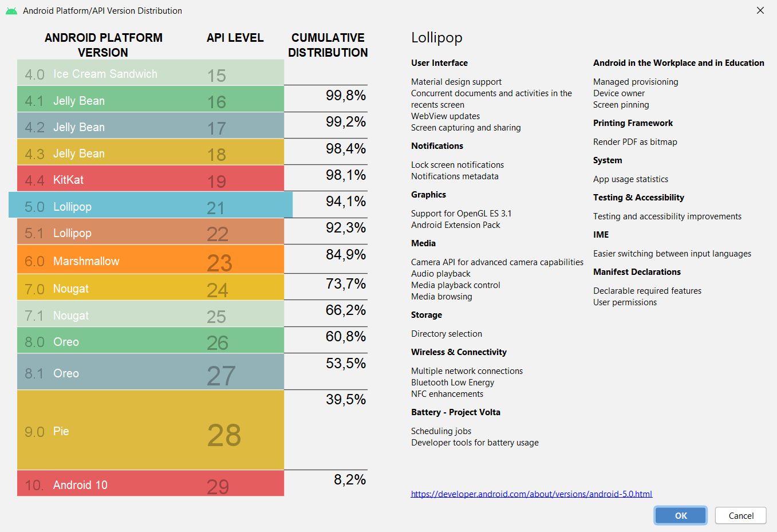Screen dimensions: 777x532
Task: Select the Jelly Bean API level 18 row
Action: [x=115, y=153]
